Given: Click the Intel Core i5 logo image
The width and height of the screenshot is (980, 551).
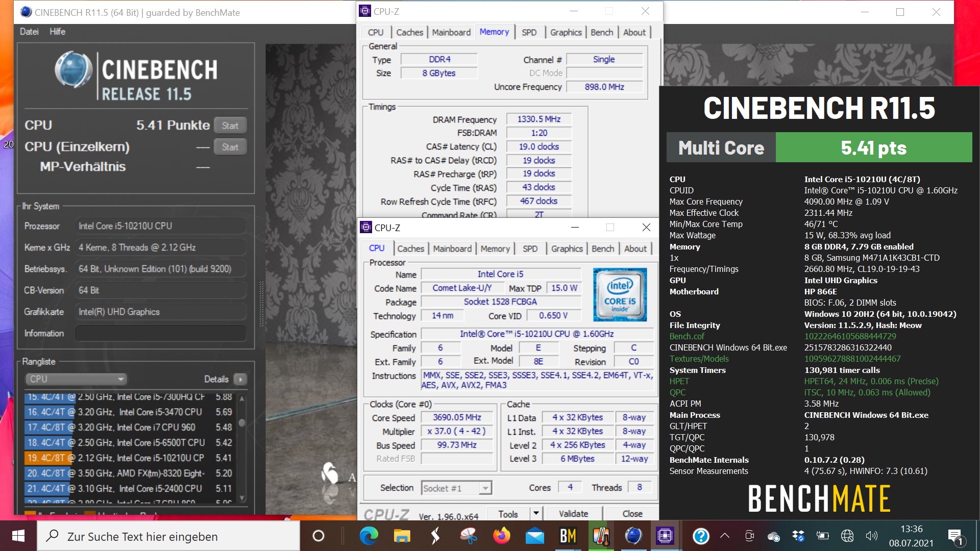Looking at the screenshot, I should (620, 294).
